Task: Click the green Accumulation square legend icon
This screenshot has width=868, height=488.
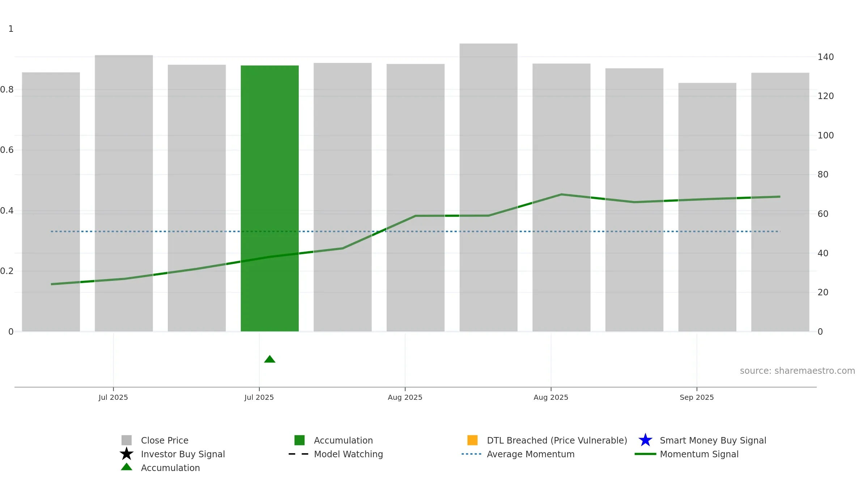Action: coord(299,440)
